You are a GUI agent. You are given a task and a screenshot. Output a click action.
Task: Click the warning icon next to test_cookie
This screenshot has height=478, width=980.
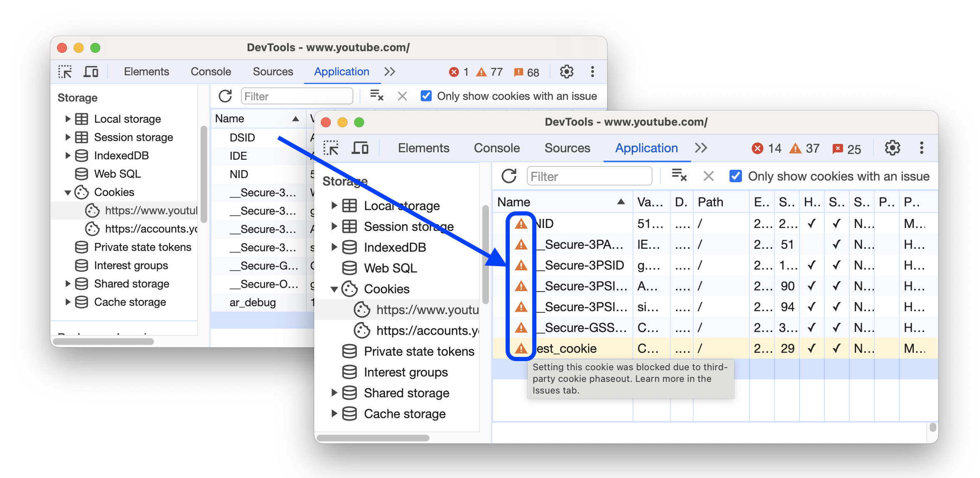click(x=520, y=347)
